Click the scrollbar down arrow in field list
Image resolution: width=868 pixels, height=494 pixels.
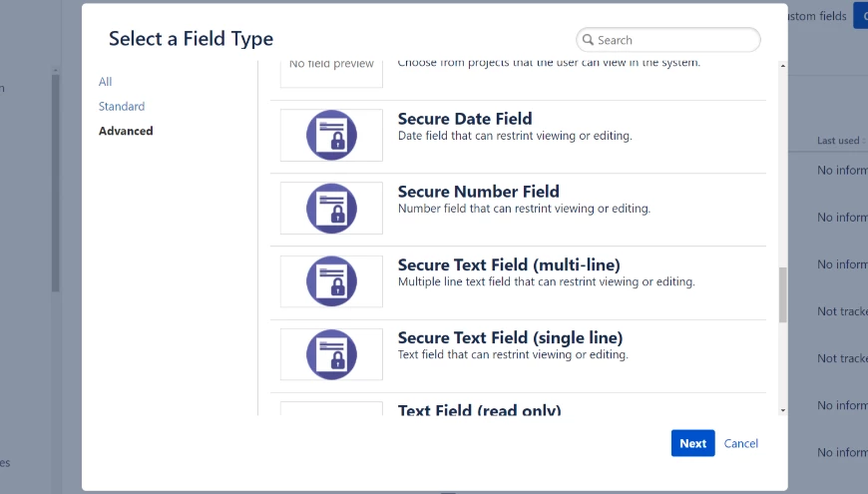[783, 410]
